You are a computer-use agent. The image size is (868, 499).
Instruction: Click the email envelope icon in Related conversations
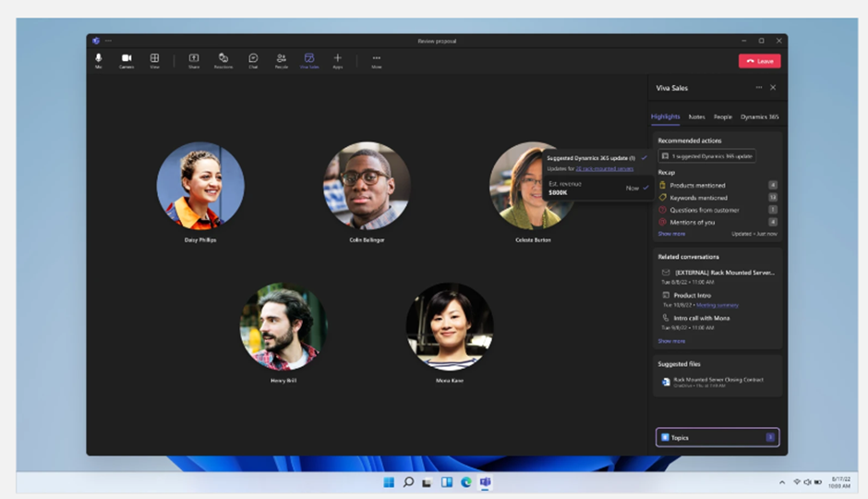coord(666,273)
